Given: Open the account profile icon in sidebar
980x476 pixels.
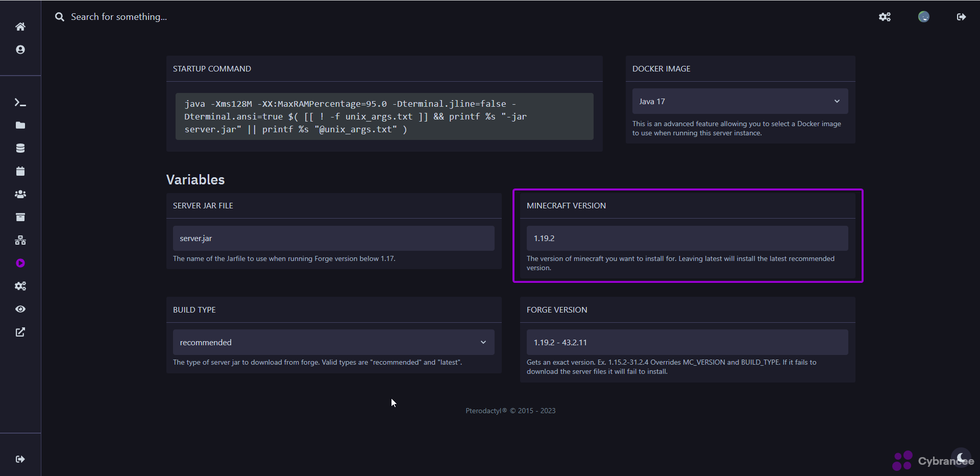Looking at the screenshot, I should (x=20, y=50).
